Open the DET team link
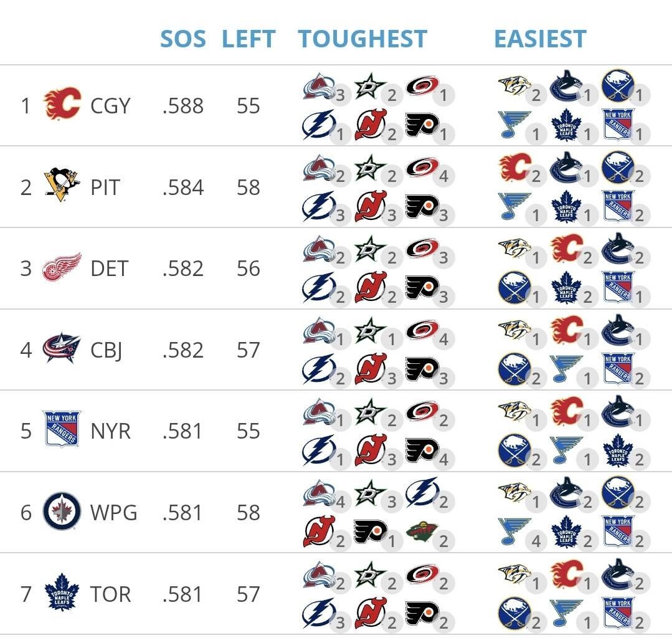This screenshot has height=638, width=672. (109, 269)
